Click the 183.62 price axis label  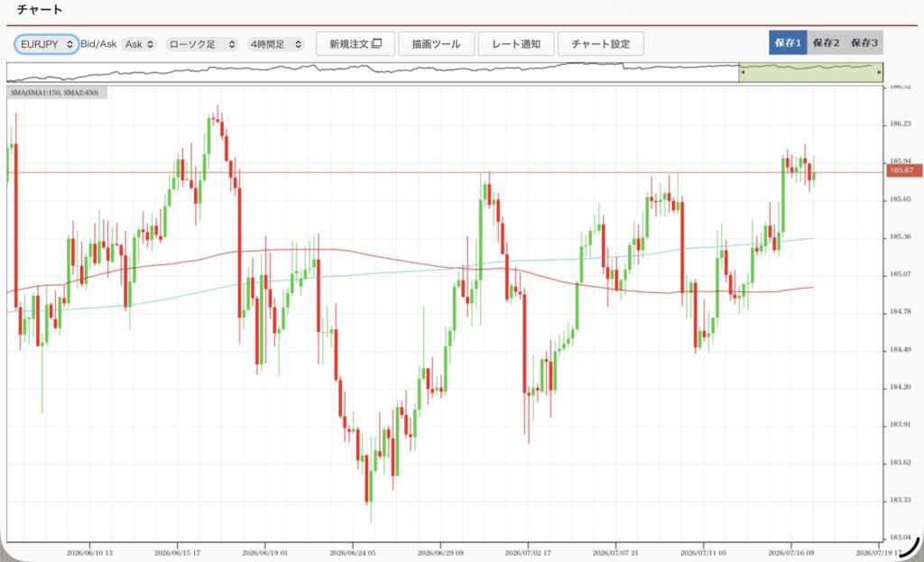pyautogui.click(x=900, y=463)
